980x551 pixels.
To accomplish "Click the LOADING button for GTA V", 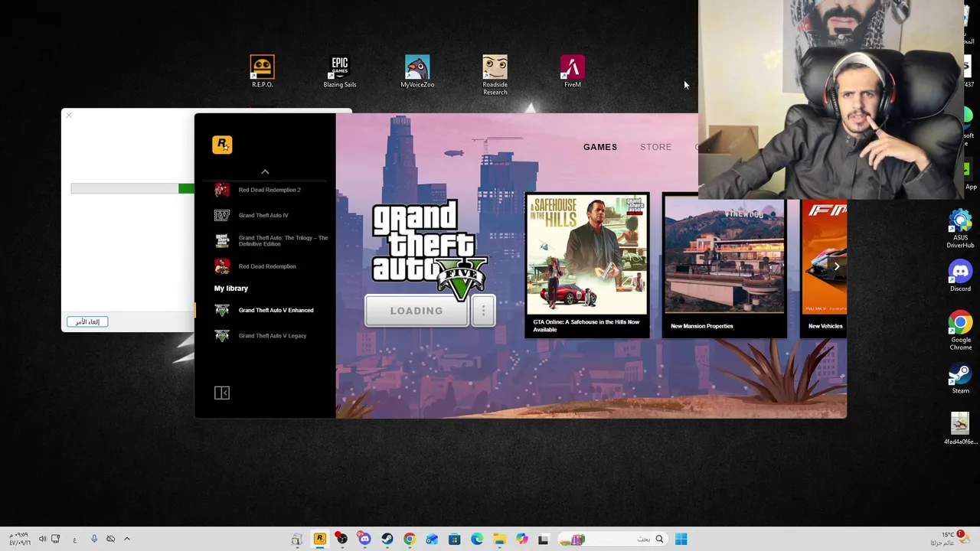I will click(x=416, y=311).
